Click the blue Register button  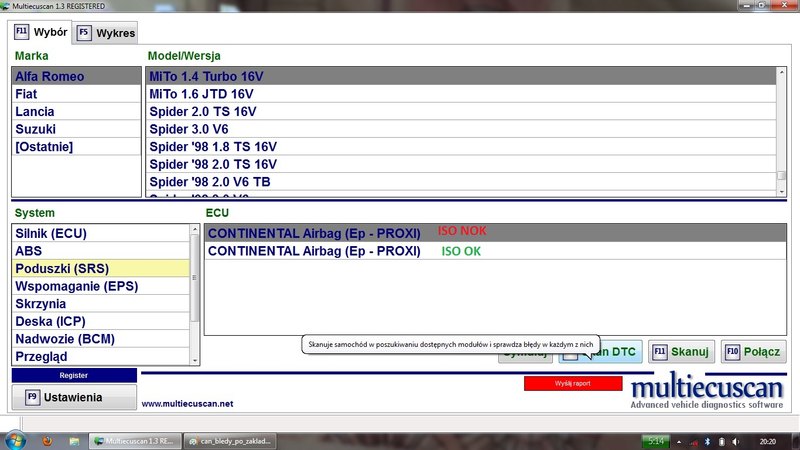[x=74, y=375]
